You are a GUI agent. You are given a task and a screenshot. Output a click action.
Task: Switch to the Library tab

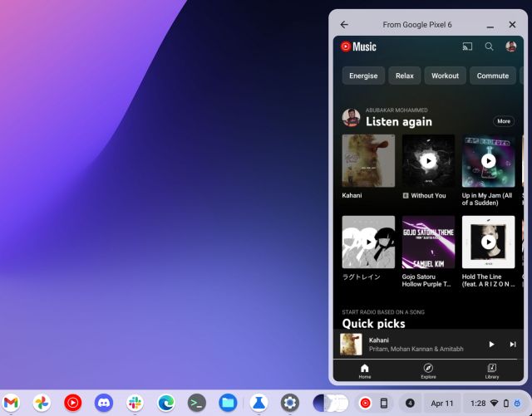(x=491, y=371)
